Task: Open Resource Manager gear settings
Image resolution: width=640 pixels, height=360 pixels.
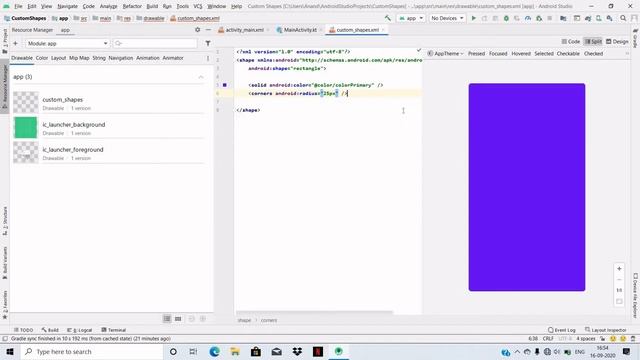Action: pyautogui.click(x=198, y=30)
